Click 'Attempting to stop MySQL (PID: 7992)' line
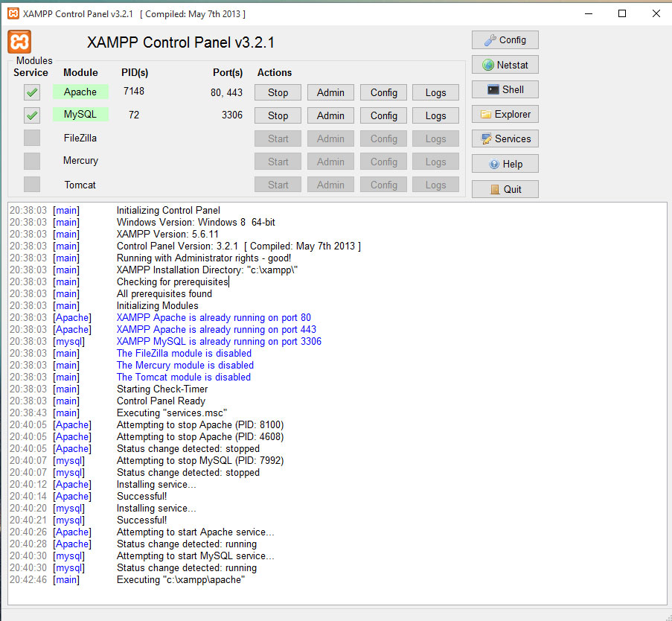This screenshot has width=672, height=621. [200, 461]
